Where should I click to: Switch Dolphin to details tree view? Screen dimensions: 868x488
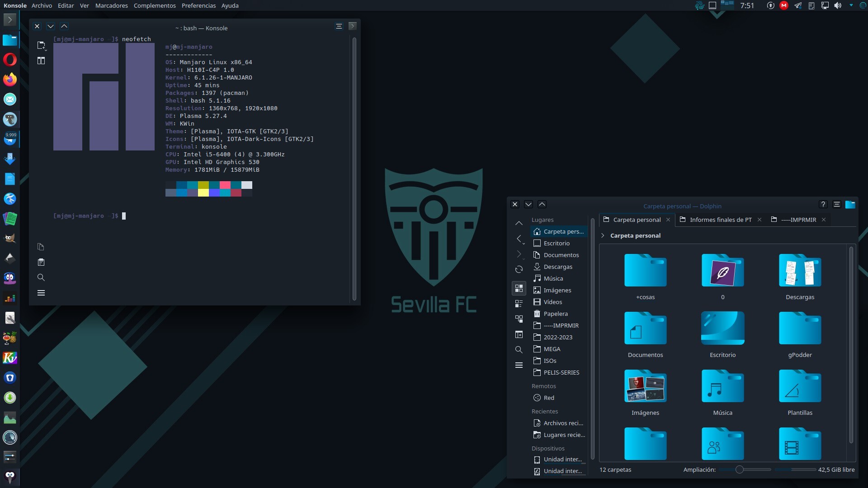coord(519,319)
